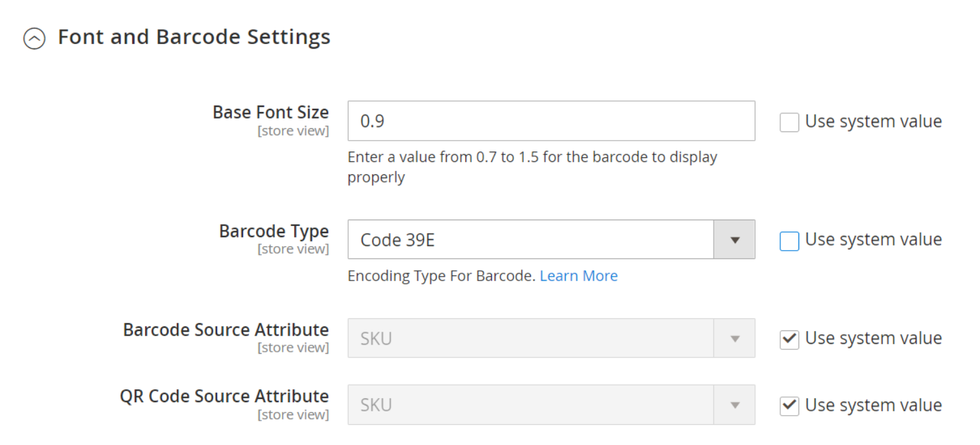Collapse section using the circled chevron icon
This screenshot has height=445, width=980.
pos(34,39)
